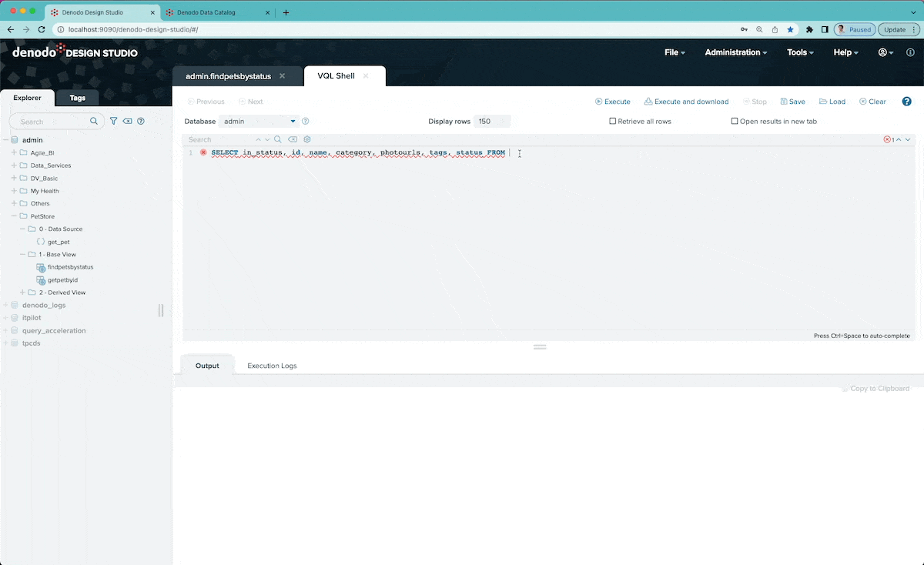Save the VQL script

(792, 102)
